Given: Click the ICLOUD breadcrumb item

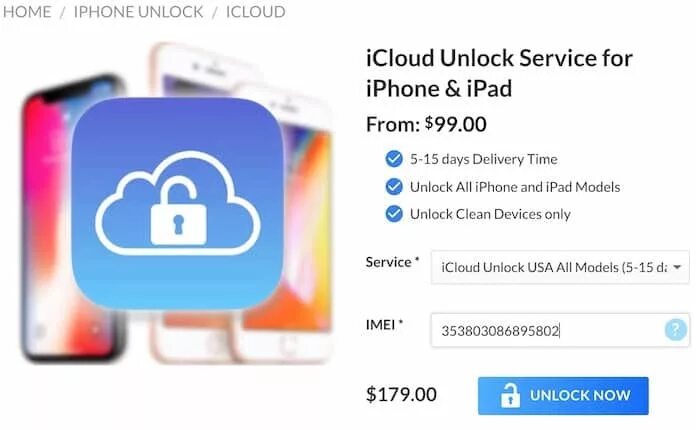Looking at the screenshot, I should pos(256,12).
